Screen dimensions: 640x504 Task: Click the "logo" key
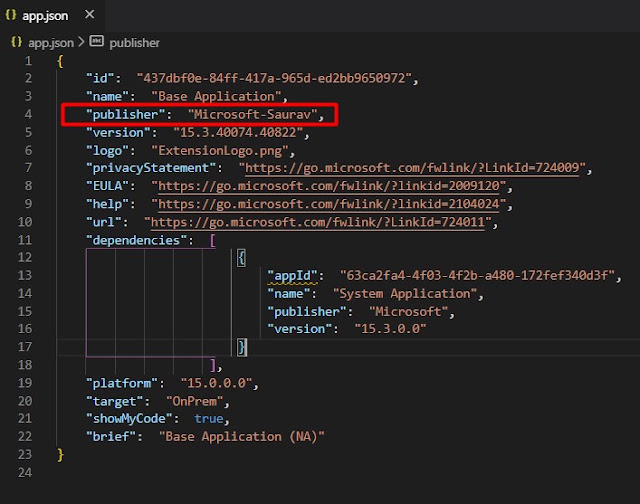click(x=107, y=151)
